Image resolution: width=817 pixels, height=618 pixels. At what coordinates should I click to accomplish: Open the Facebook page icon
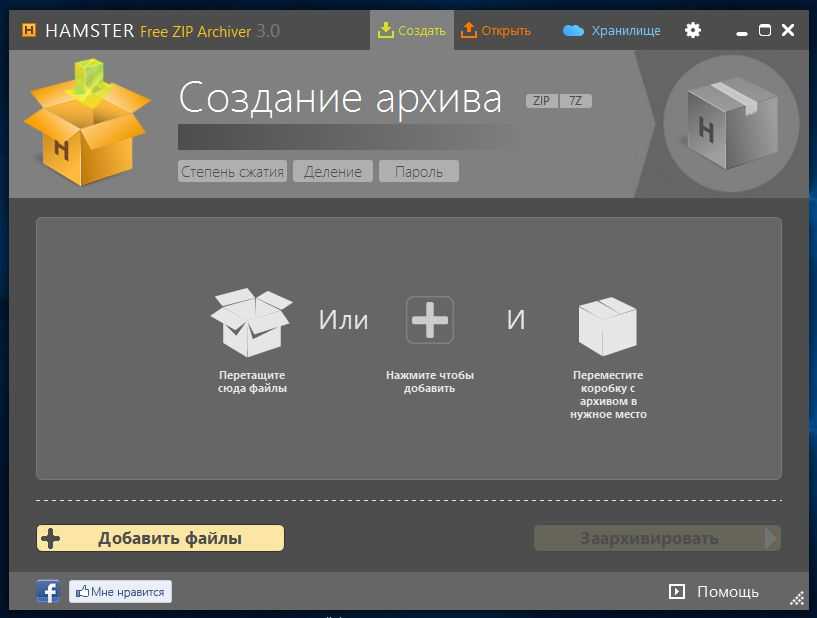coord(48,592)
